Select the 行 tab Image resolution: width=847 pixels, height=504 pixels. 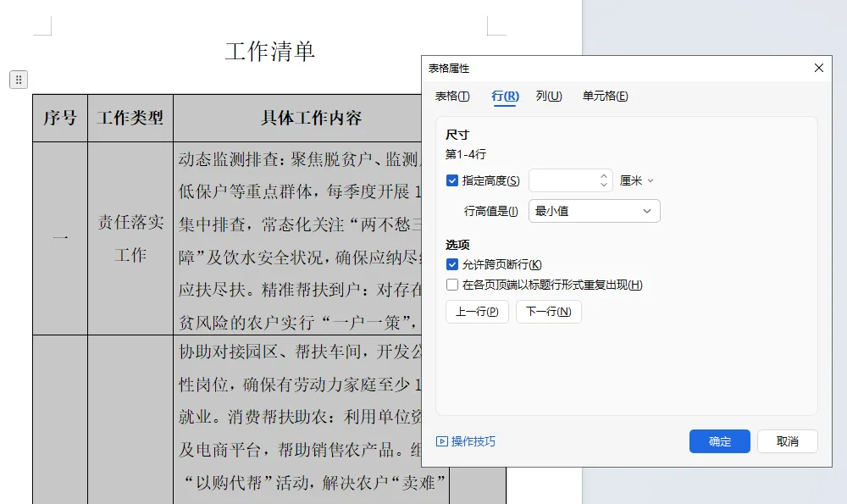click(x=505, y=97)
